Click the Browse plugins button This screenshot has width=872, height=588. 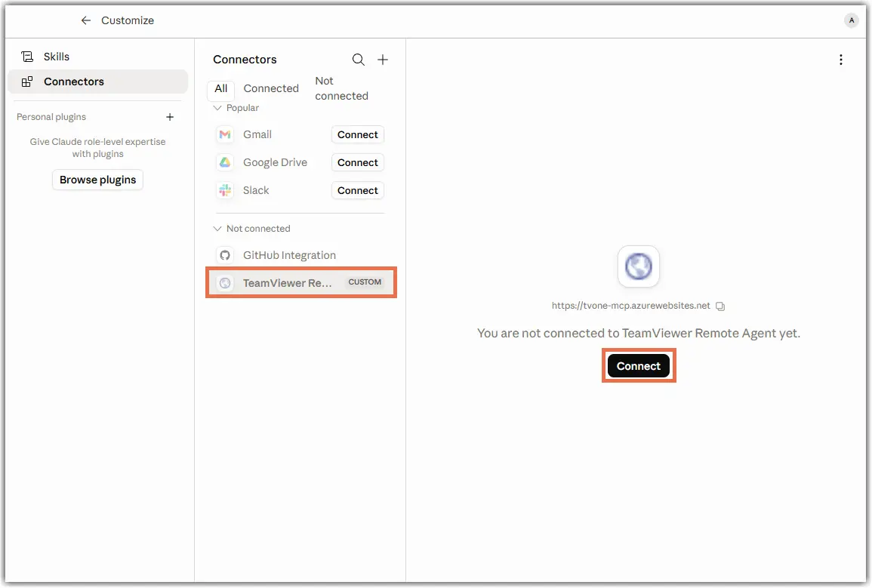click(x=98, y=180)
